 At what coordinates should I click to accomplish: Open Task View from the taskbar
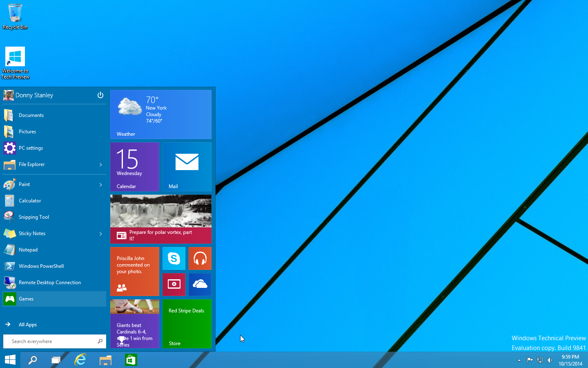point(56,360)
